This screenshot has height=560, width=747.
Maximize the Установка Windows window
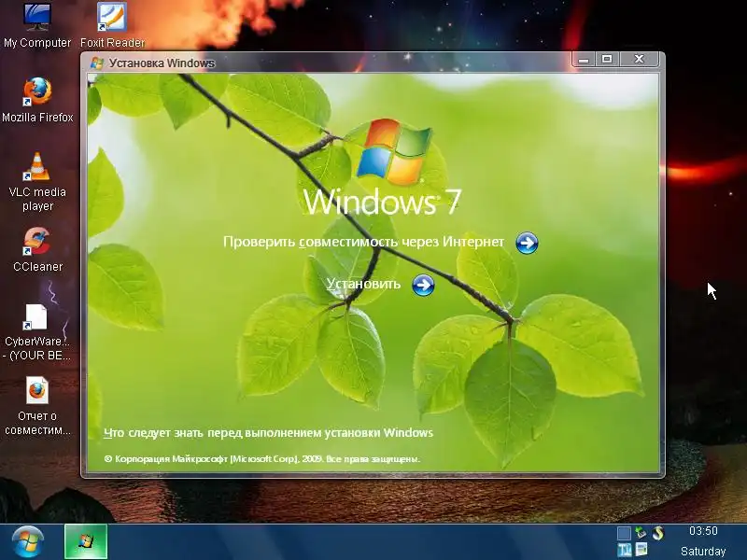(x=606, y=60)
